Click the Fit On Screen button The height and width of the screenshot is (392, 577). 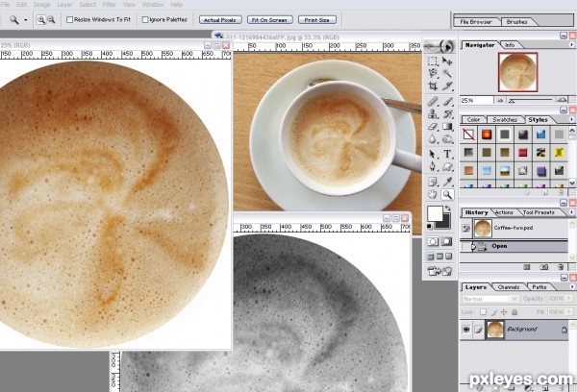(269, 20)
